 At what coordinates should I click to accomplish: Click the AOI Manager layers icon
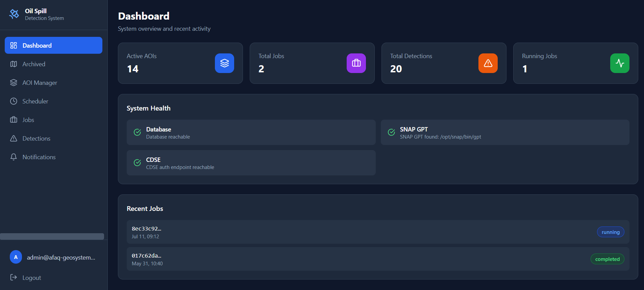(x=14, y=82)
